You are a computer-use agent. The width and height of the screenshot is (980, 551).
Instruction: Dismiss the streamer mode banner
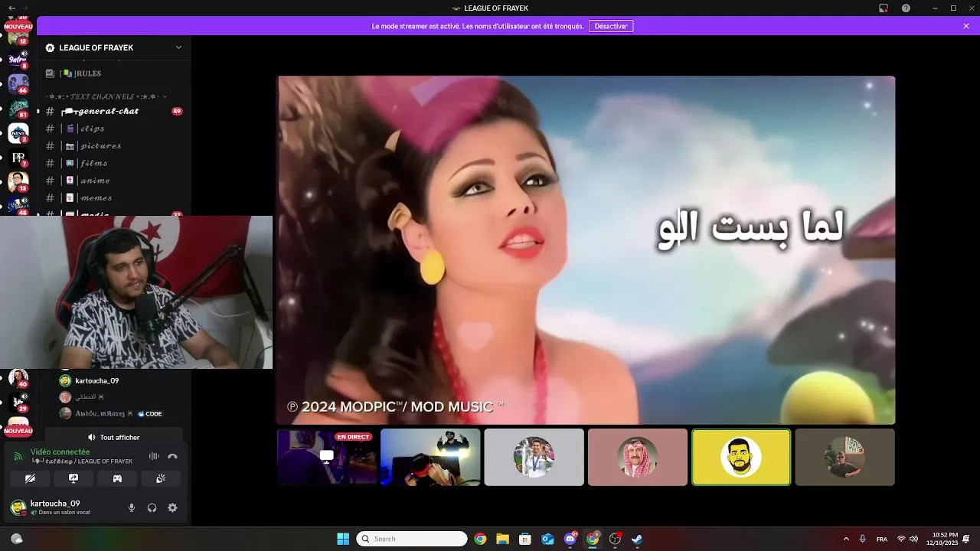[x=966, y=26]
